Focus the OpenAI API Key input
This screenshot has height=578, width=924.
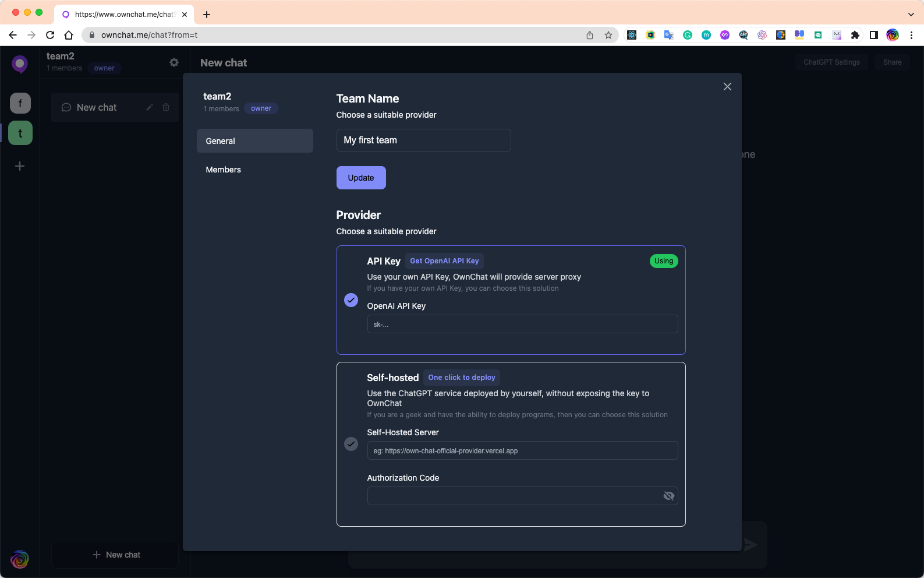(x=522, y=324)
